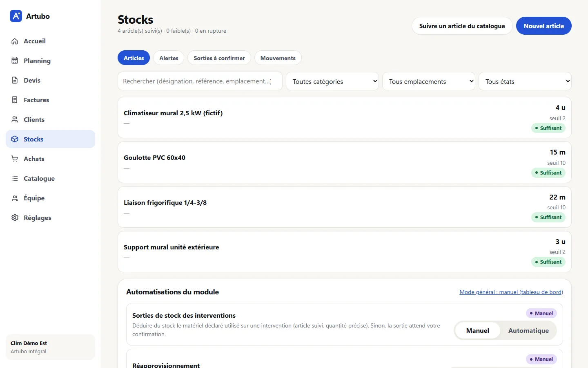Screen dimensions: 588x368
Task: Click the Clients people icon
Action: tap(15, 119)
